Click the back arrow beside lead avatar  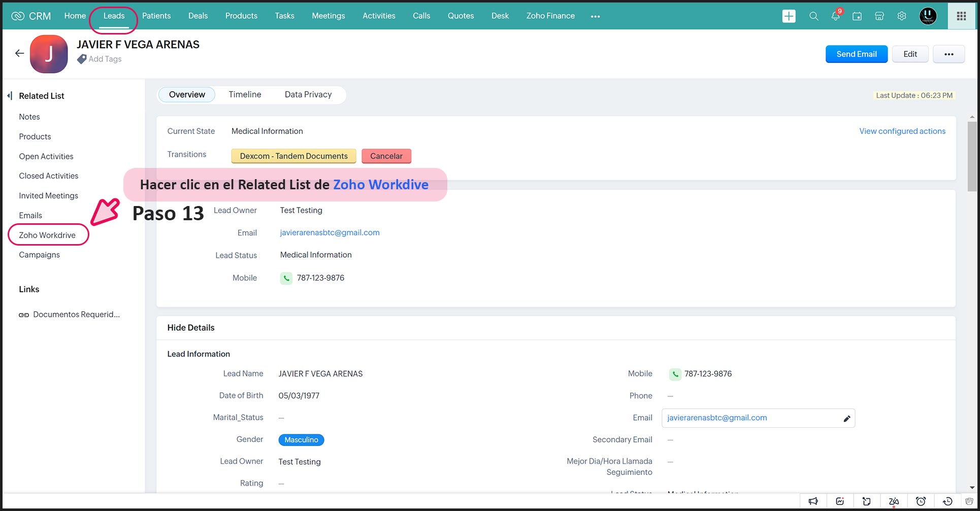19,53
